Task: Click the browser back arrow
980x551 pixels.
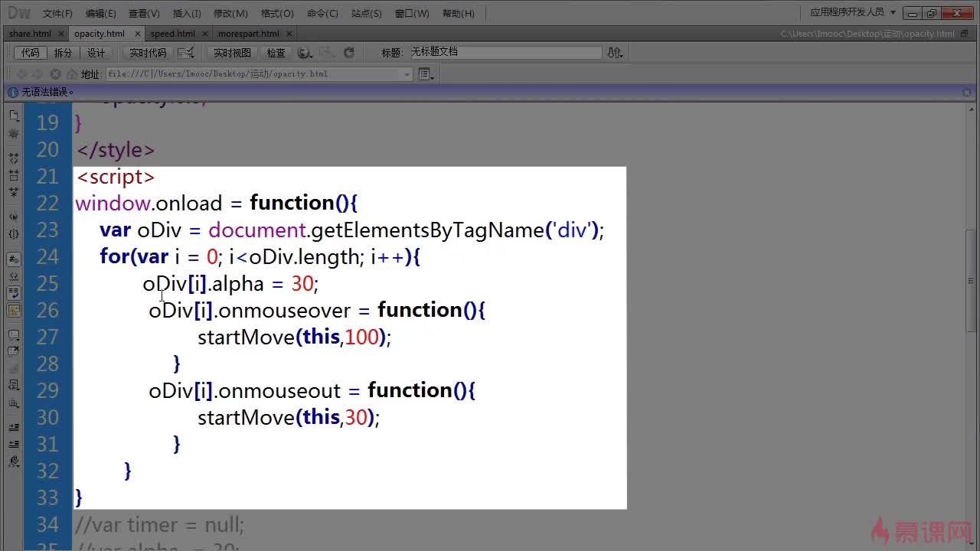Action: click(x=21, y=73)
